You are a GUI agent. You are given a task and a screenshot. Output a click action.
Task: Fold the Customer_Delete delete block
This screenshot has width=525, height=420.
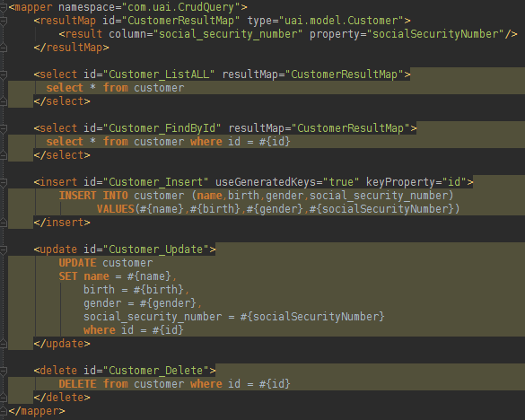(x=4, y=371)
